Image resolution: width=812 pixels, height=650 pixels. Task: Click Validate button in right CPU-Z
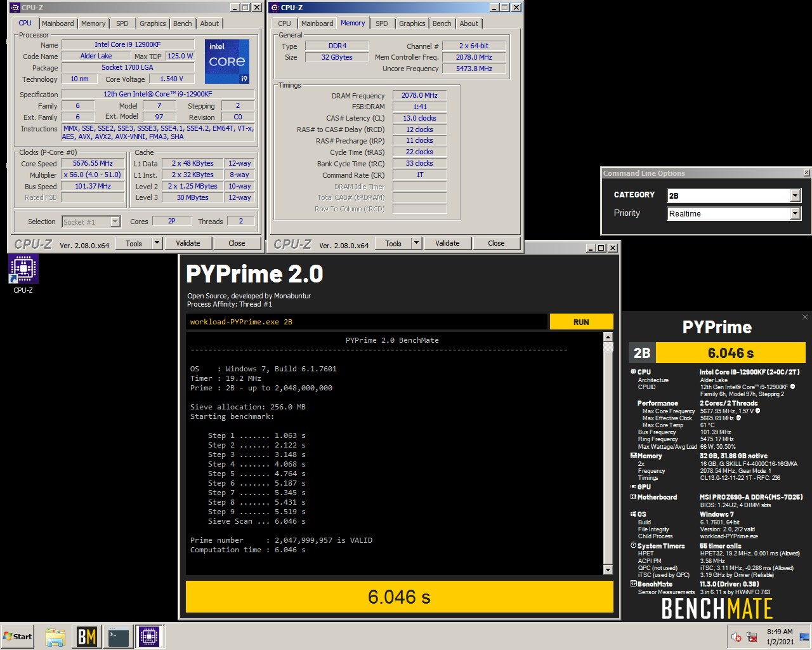[447, 243]
